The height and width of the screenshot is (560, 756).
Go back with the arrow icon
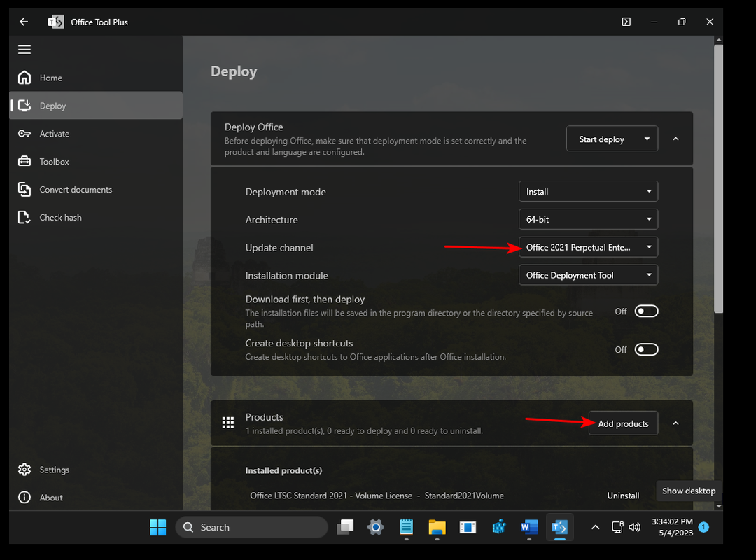(24, 22)
